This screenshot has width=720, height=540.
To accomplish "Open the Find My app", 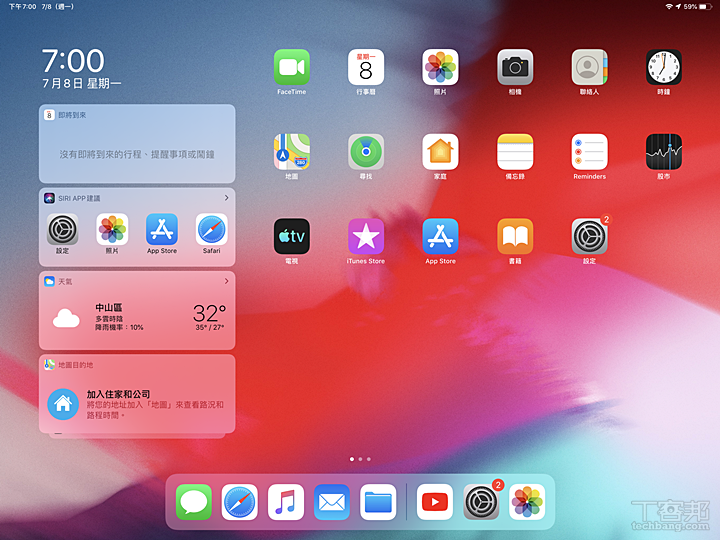I will (366, 152).
